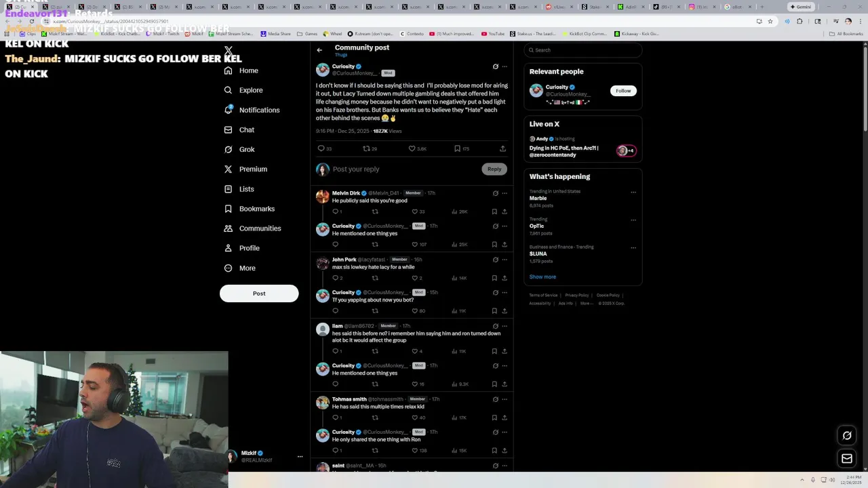Bookmark the main Curiosity post

457,148
